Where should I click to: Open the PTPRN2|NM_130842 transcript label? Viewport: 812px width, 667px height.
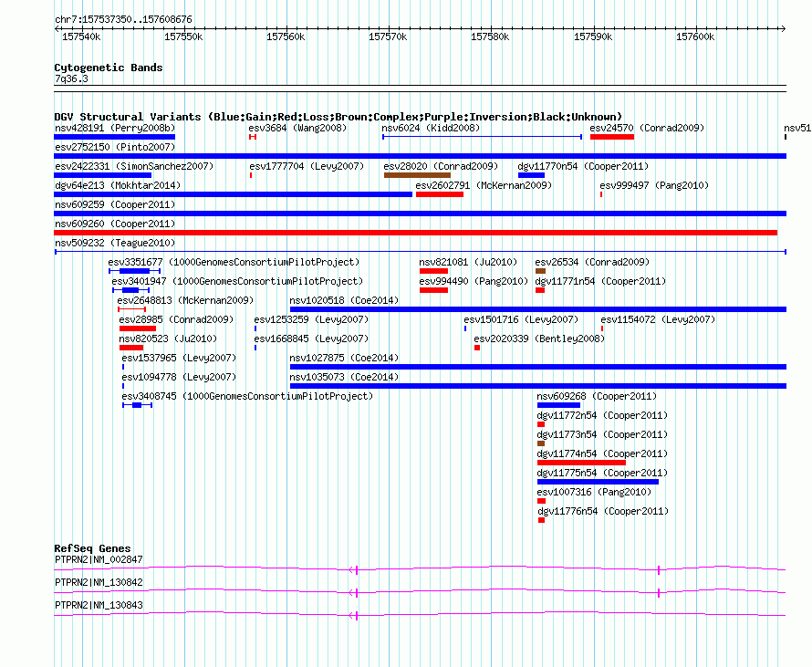click(99, 582)
